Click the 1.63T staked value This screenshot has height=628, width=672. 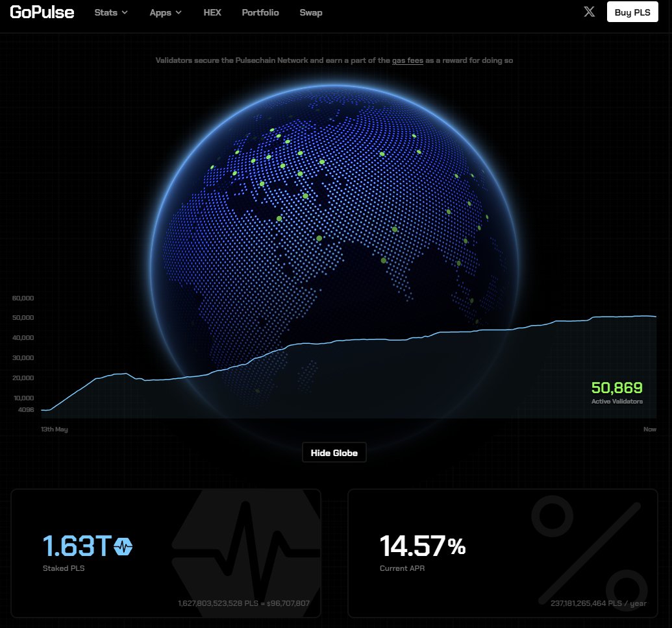click(x=77, y=546)
